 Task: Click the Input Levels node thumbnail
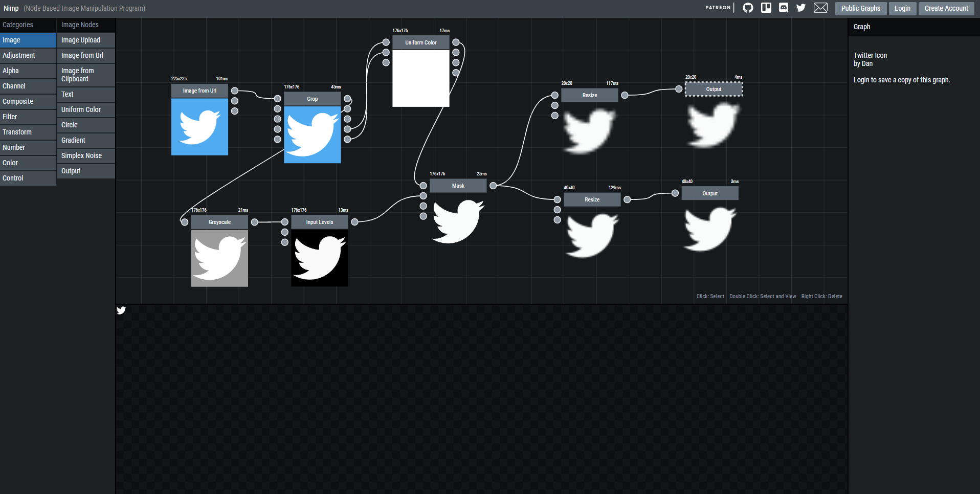point(320,258)
